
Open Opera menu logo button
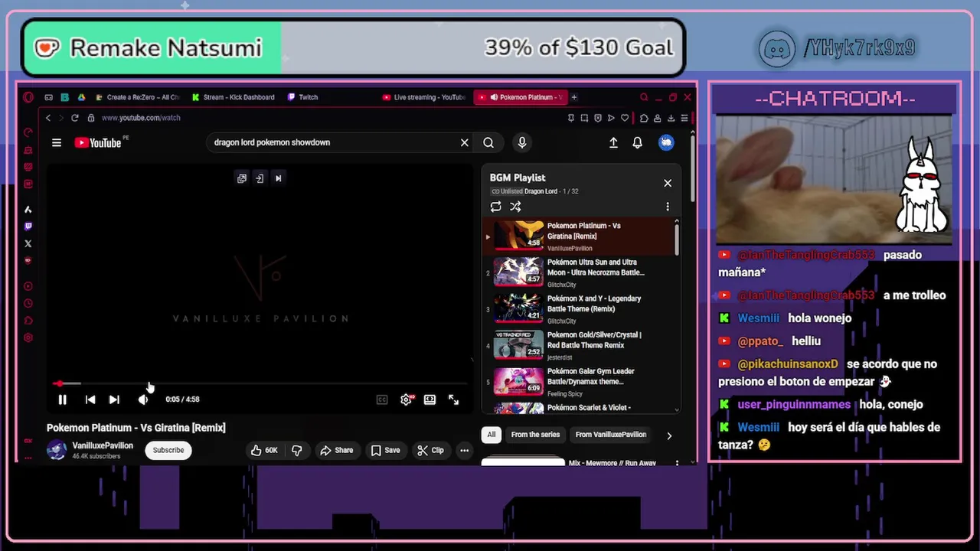coord(28,97)
